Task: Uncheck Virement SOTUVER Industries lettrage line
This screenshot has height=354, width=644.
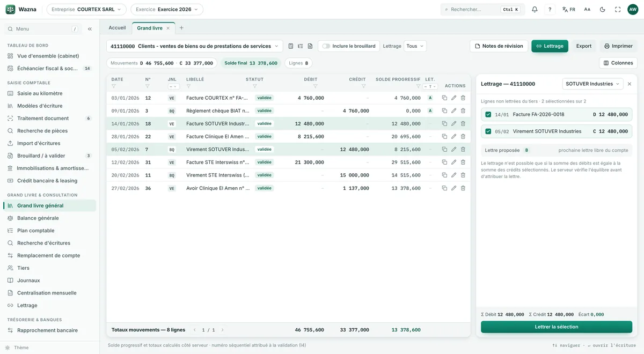Action: [x=488, y=131]
